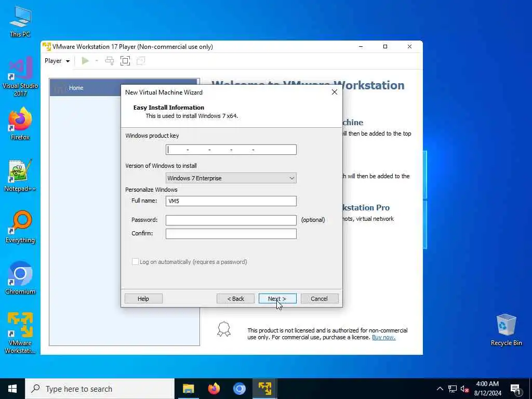Open Visual Studio 2017 desktop shortcut
Screen dimensions: 532x399
coord(20,76)
